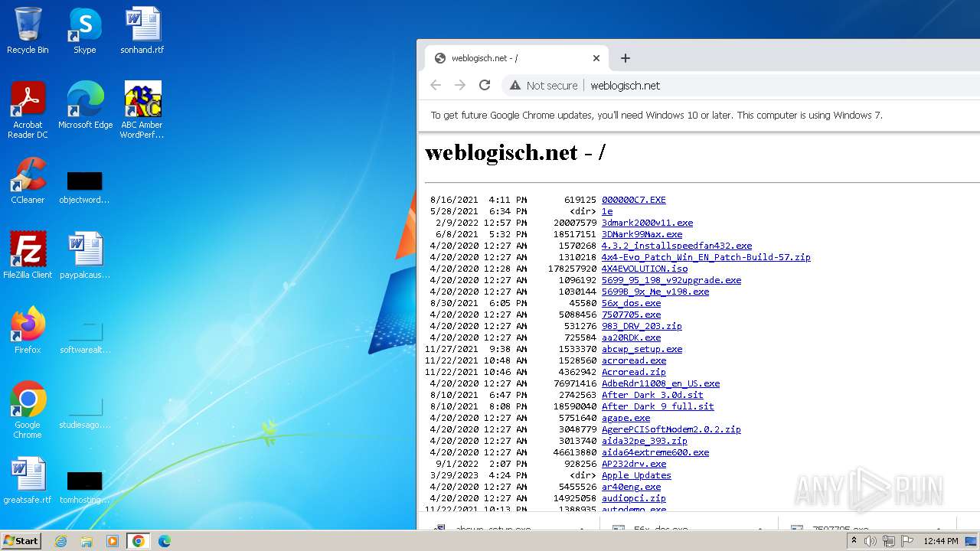Click the audiopci.zip link

pos(634,498)
